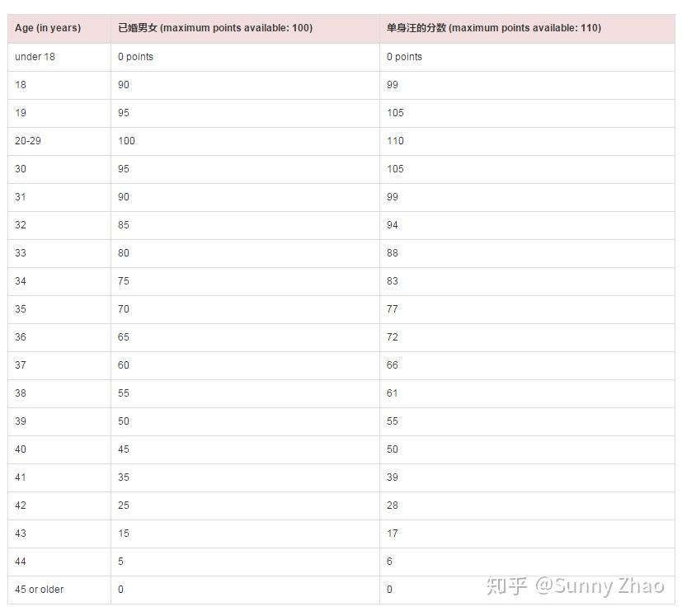
Task: Click the age 35 row label
Action: point(21,309)
